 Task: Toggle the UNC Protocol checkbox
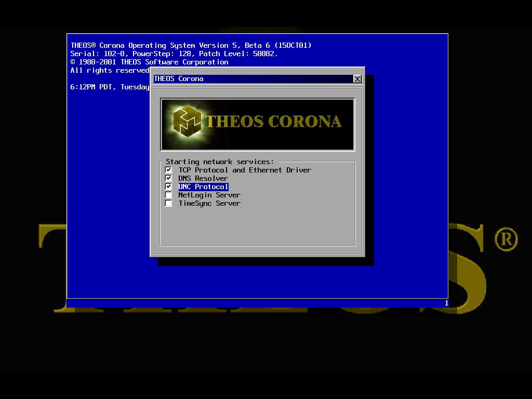[x=168, y=187]
